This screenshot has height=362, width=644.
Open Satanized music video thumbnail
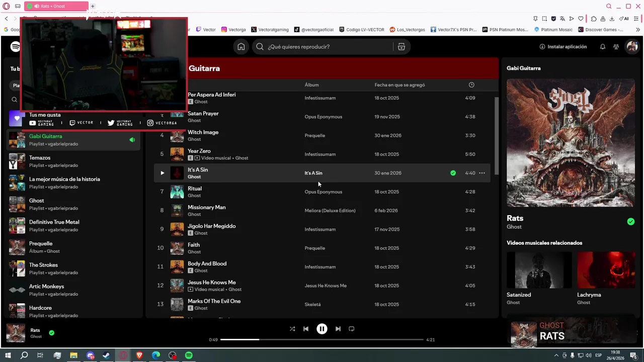point(539,270)
